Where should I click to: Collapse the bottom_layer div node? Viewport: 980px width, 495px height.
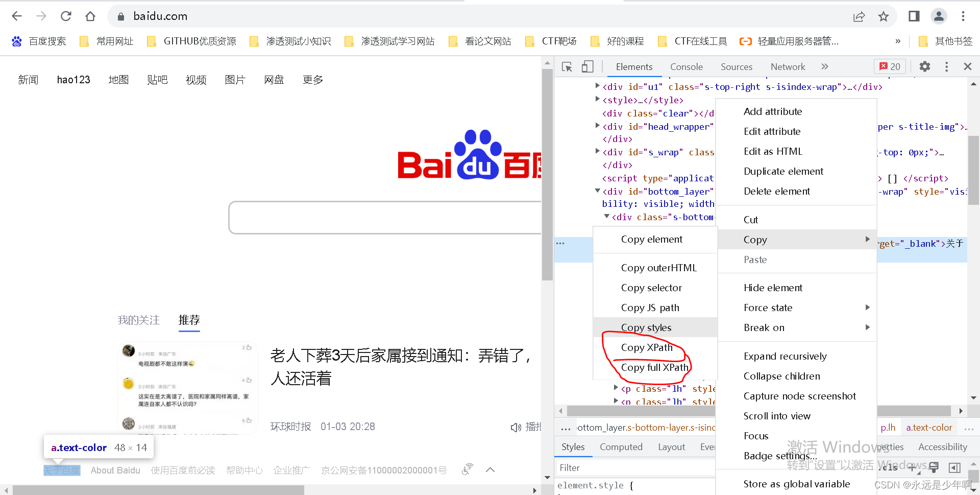(x=597, y=191)
